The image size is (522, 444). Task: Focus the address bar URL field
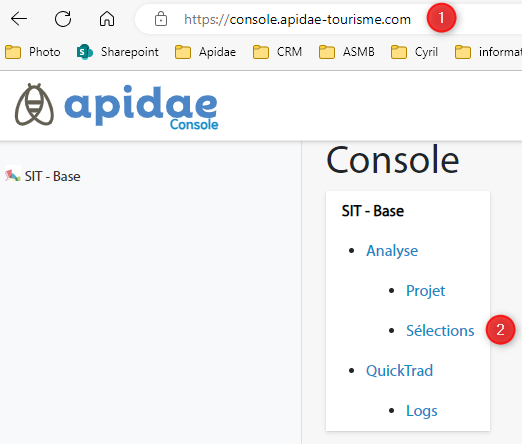click(297, 19)
